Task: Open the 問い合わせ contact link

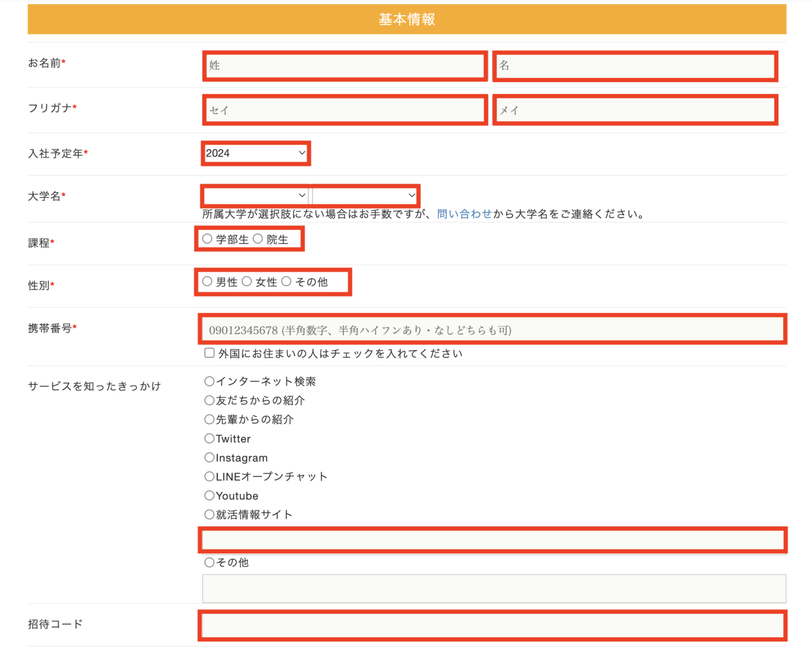Action: point(463,214)
